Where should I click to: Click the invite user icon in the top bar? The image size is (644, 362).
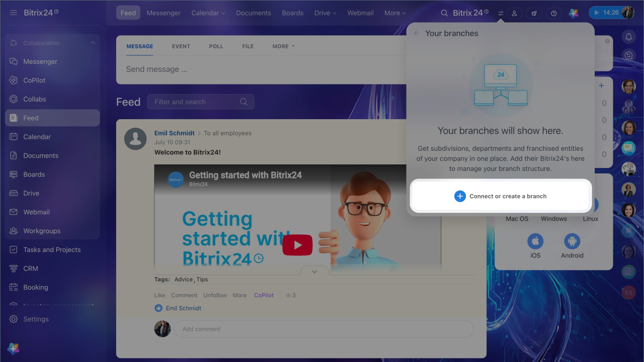tap(514, 13)
